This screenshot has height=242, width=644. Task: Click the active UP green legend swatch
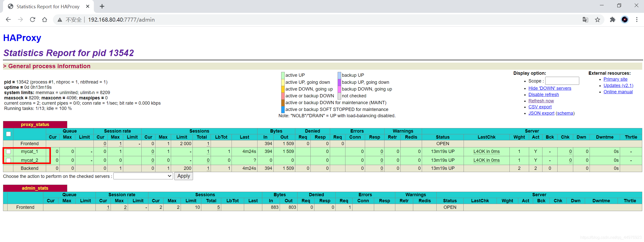click(283, 75)
